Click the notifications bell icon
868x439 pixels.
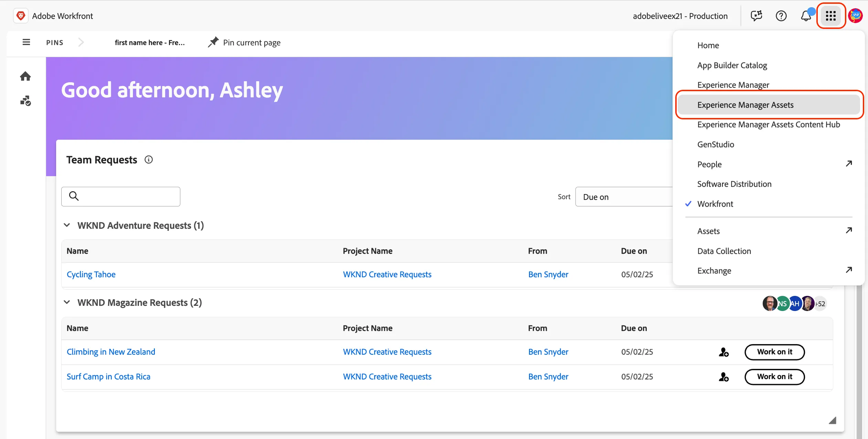[x=806, y=16]
